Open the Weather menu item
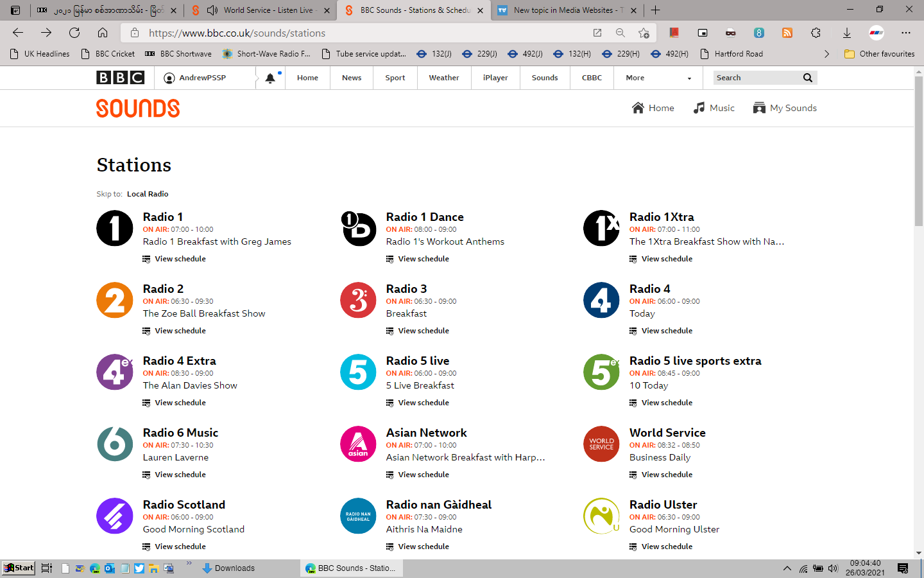This screenshot has height=578, width=924. pyautogui.click(x=444, y=78)
